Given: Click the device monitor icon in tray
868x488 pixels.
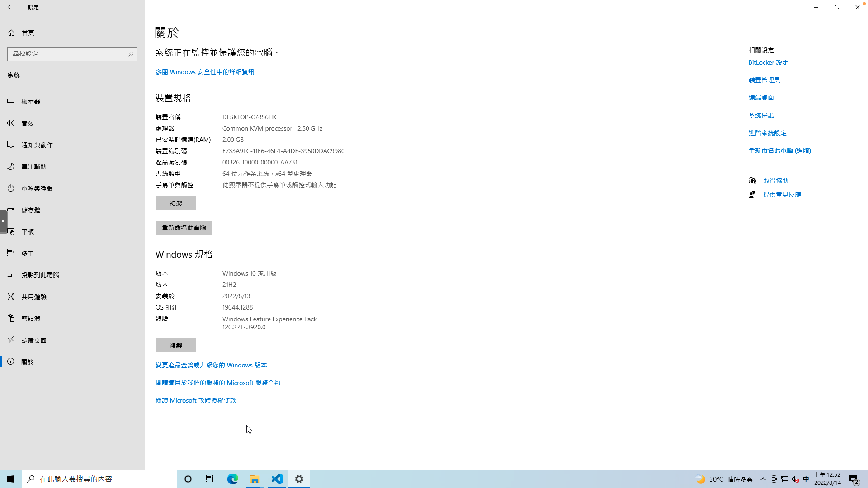Looking at the screenshot, I should click(x=774, y=479).
